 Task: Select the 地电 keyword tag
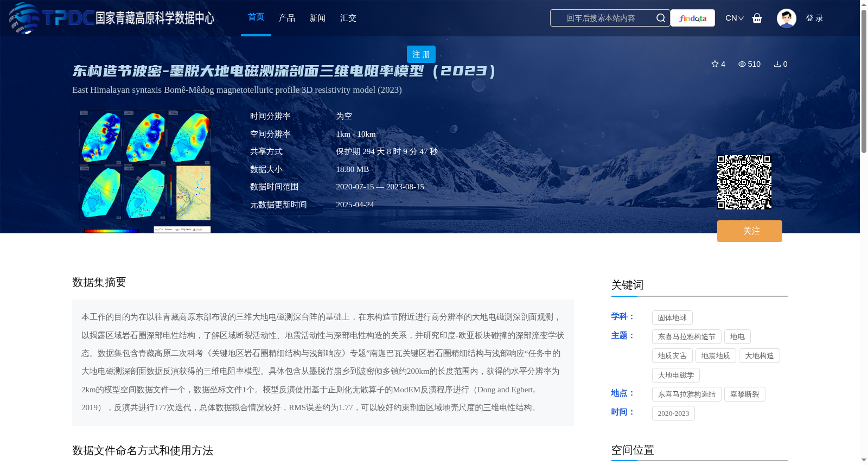click(x=737, y=337)
